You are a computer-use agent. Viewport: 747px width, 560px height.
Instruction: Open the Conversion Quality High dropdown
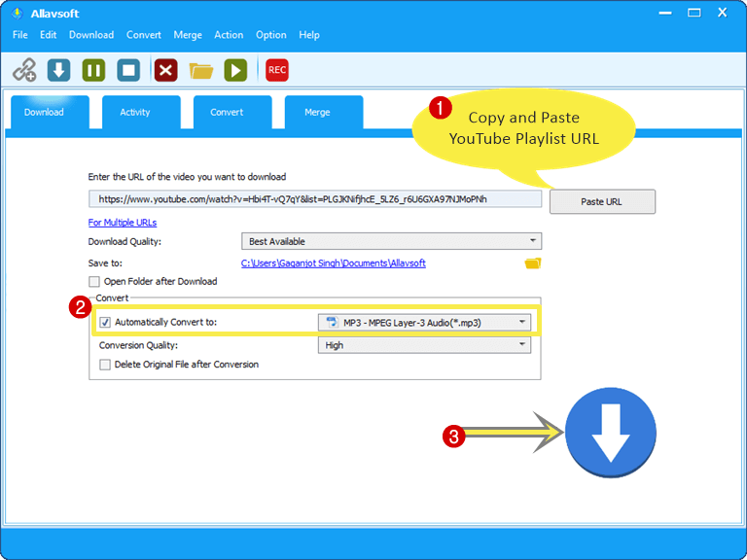tap(424, 345)
